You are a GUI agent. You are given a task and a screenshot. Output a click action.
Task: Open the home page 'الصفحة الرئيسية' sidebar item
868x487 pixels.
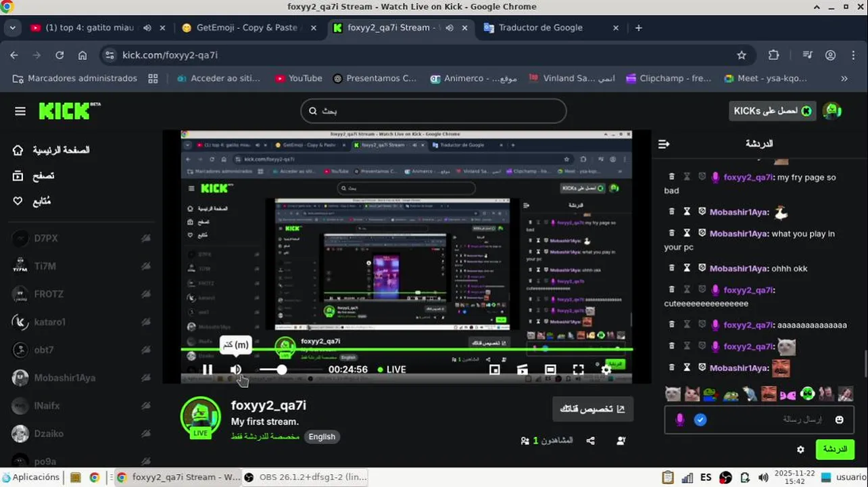pyautogui.click(x=51, y=149)
